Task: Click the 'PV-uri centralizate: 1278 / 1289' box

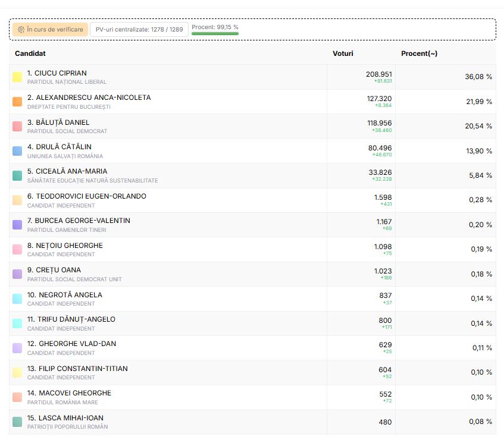Action: pos(139,29)
